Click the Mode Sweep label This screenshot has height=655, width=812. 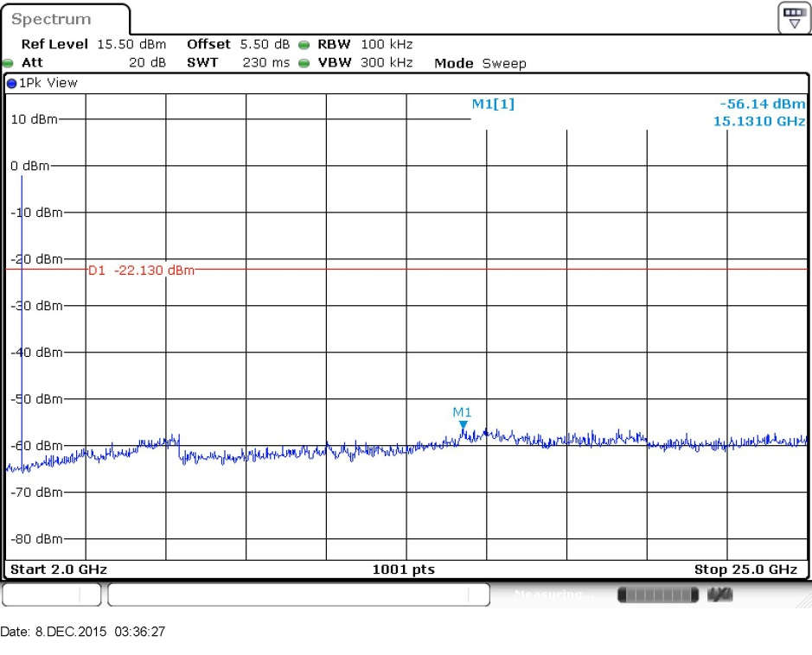480,63
